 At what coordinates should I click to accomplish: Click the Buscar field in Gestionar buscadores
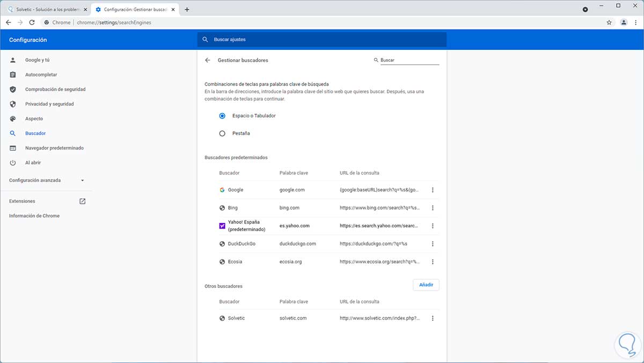pyautogui.click(x=409, y=60)
